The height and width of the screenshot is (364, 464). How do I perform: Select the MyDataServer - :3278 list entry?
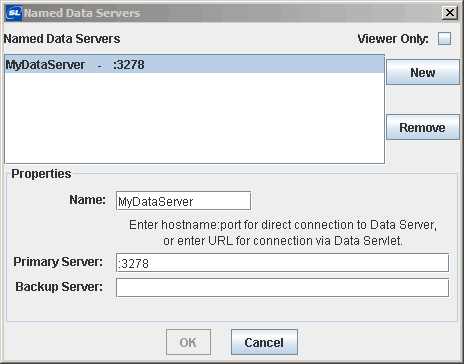point(195,64)
